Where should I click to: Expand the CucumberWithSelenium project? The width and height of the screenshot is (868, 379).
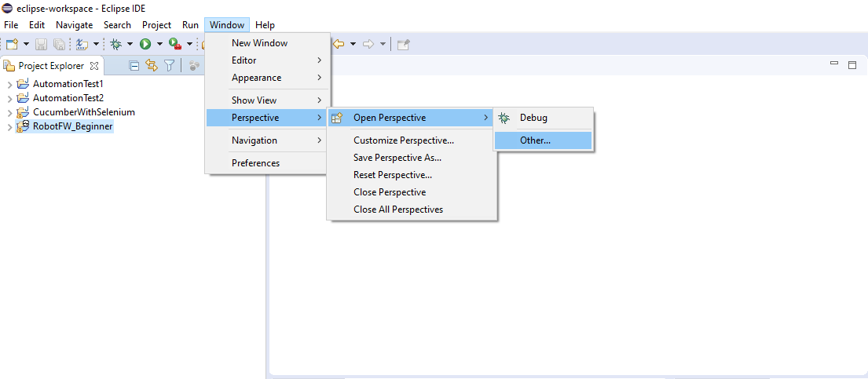point(9,113)
